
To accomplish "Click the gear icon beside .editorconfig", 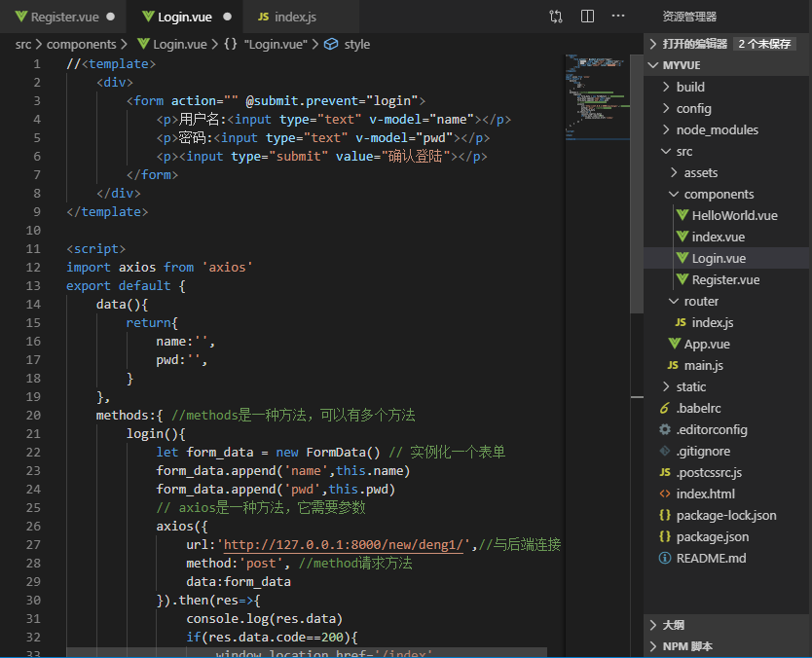I will pyautogui.click(x=664, y=429).
